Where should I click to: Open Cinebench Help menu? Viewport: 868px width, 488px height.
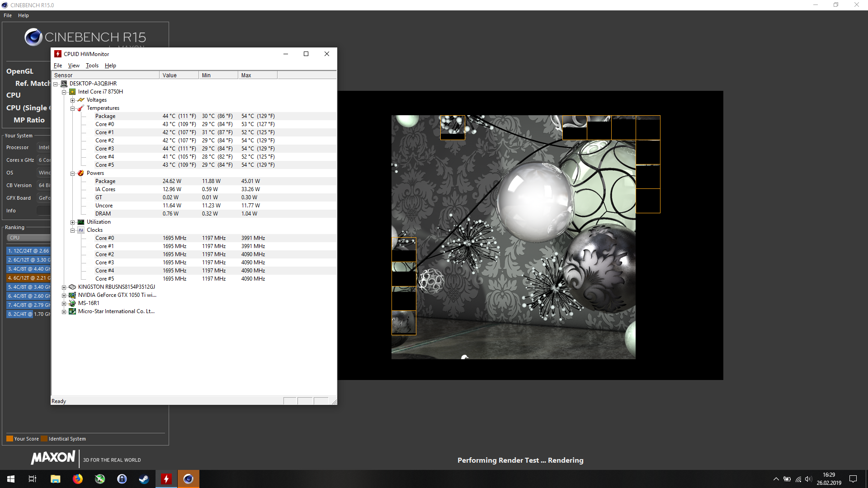[x=24, y=15]
